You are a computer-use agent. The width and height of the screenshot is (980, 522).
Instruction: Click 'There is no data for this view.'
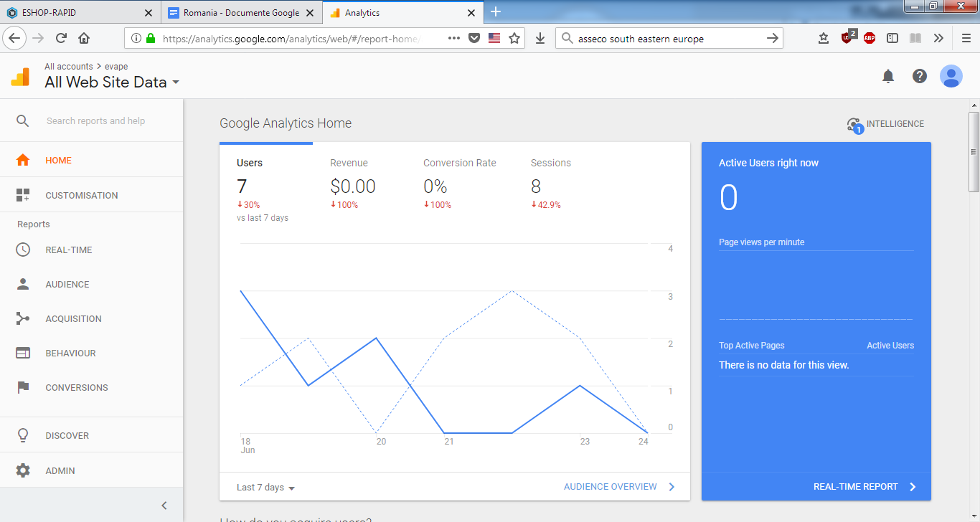[783, 365]
